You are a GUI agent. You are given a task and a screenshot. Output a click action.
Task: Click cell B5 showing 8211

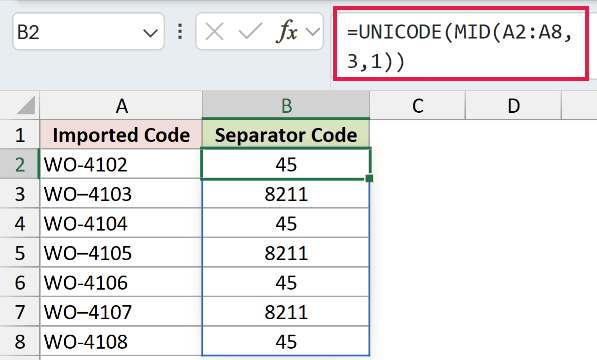point(286,253)
